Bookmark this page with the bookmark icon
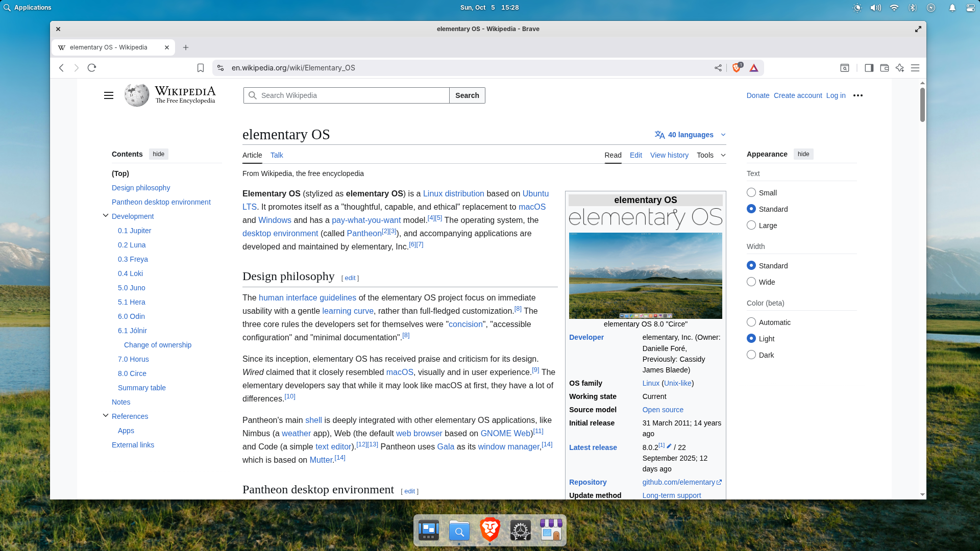980x551 pixels. (x=201, y=68)
